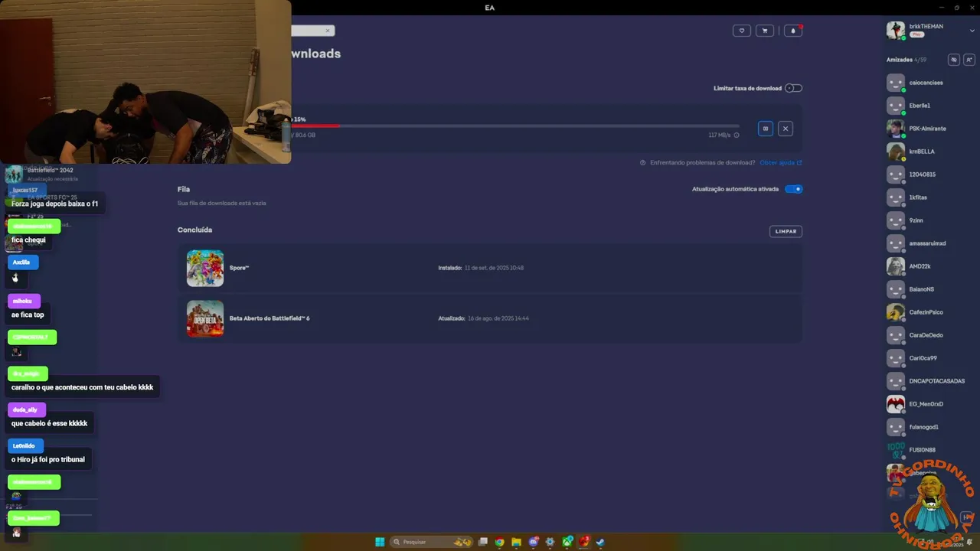980x551 pixels.
Task: Click friend name 12040815
Action: coord(922,174)
